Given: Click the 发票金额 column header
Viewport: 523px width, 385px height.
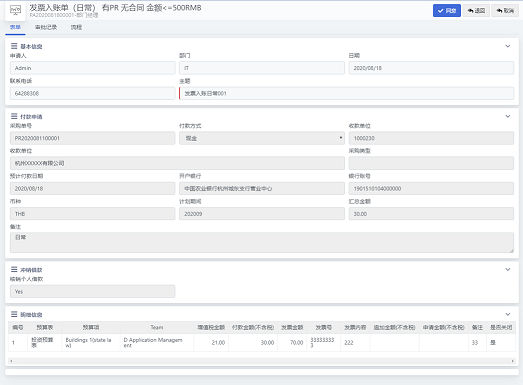Looking at the screenshot, I should [292, 328].
